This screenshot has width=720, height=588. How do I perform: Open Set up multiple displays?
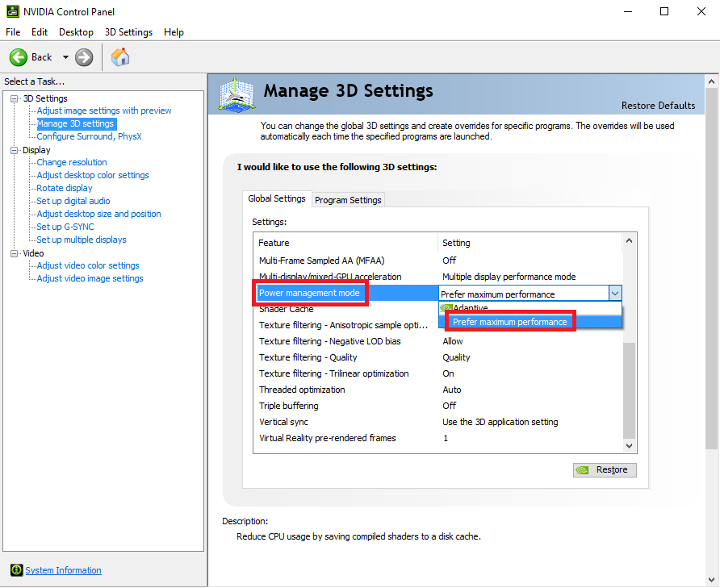[82, 239]
